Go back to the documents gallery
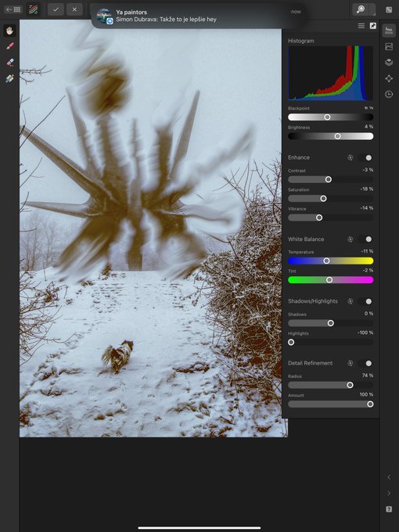Image resolution: width=399 pixels, height=532 pixels. pos(13,9)
